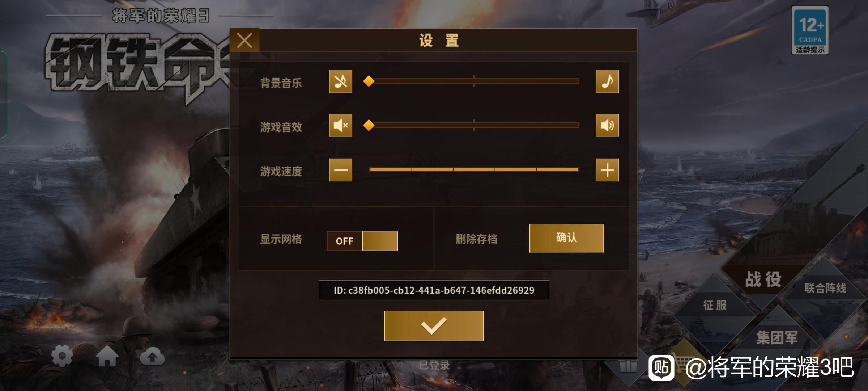The height and width of the screenshot is (391, 868).
Task: Open cloud upload save icon
Action: click(152, 357)
